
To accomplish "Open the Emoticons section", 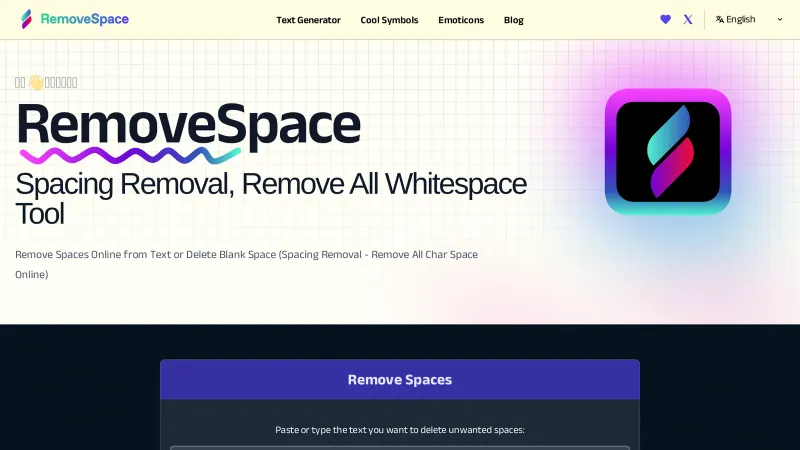I will 461,20.
